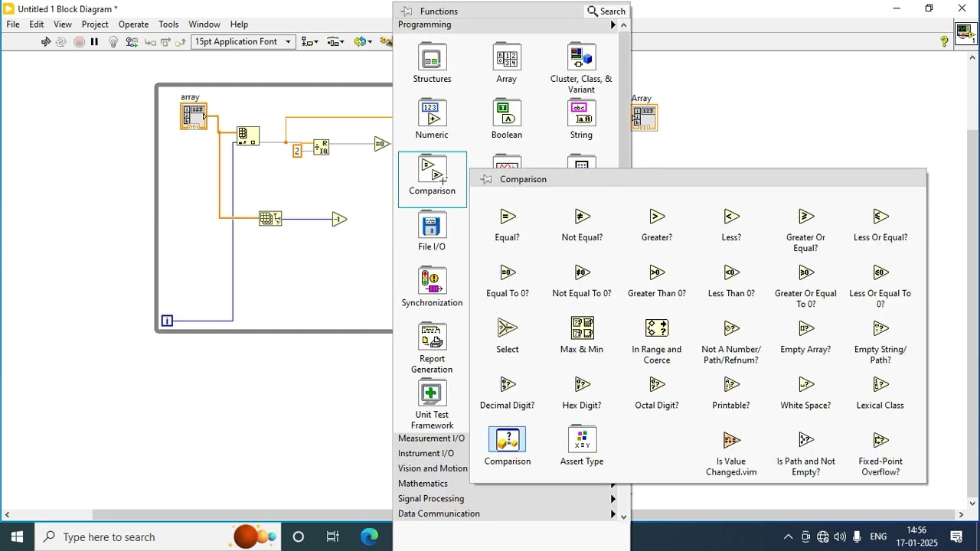This screenshot has width=980, height=551.
Task: Open the Structures palette
Action: pos(432,64)
